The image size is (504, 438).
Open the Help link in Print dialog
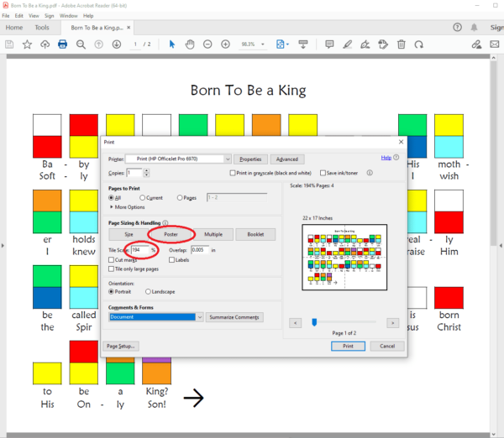coord(386,158)
